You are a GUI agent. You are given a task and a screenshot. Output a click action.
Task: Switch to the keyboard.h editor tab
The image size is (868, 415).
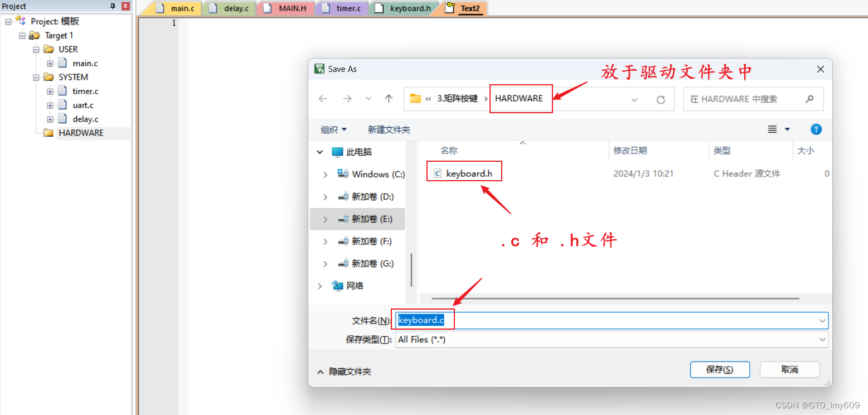pyautogui.click(x=404, y=8)
